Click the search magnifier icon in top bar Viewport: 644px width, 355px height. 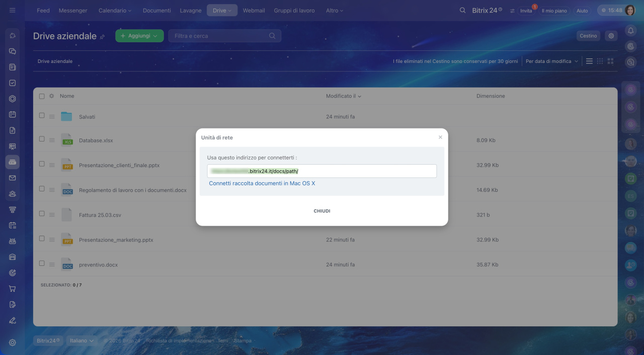click(x=462, y=10)
